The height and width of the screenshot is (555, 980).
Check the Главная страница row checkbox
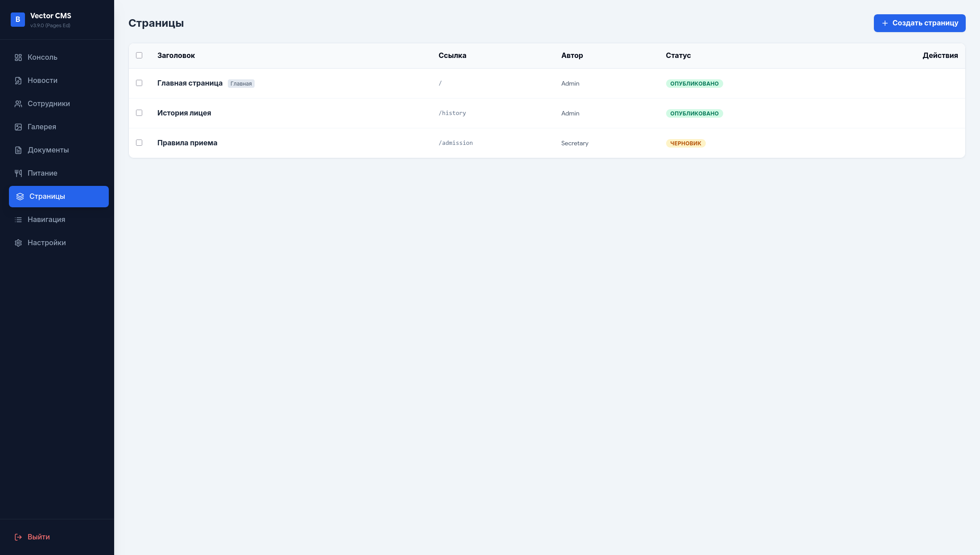(x=139, y=83)
